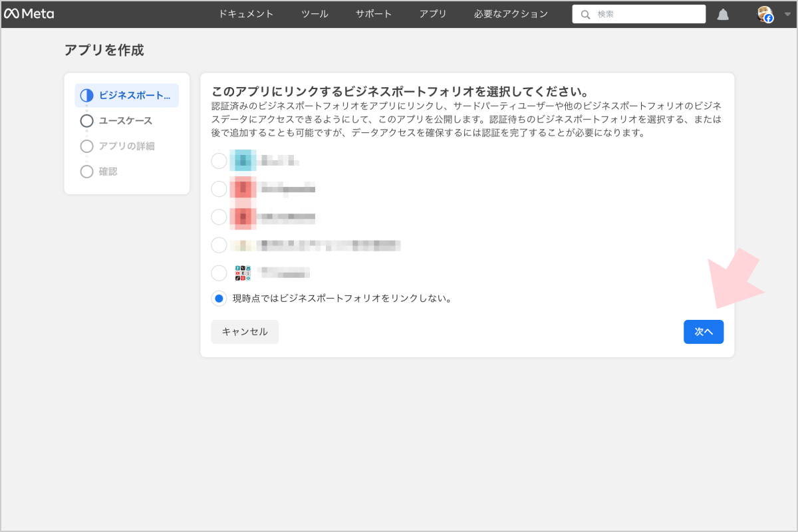Image resolution: width=798 pixels, height=532 pixels.
Task: Click the 検索 input field
Action: point(645,15)
